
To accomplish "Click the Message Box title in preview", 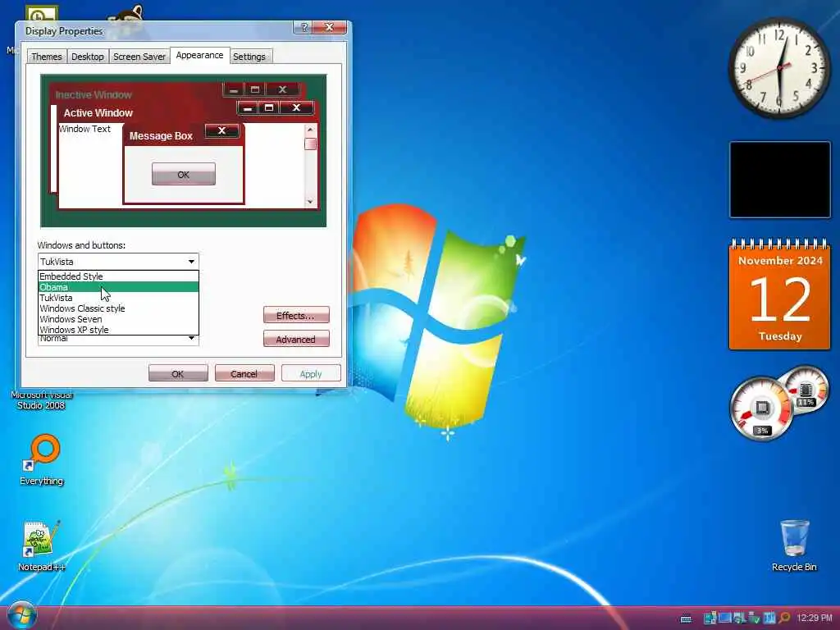I will click(x=161, y=136).
